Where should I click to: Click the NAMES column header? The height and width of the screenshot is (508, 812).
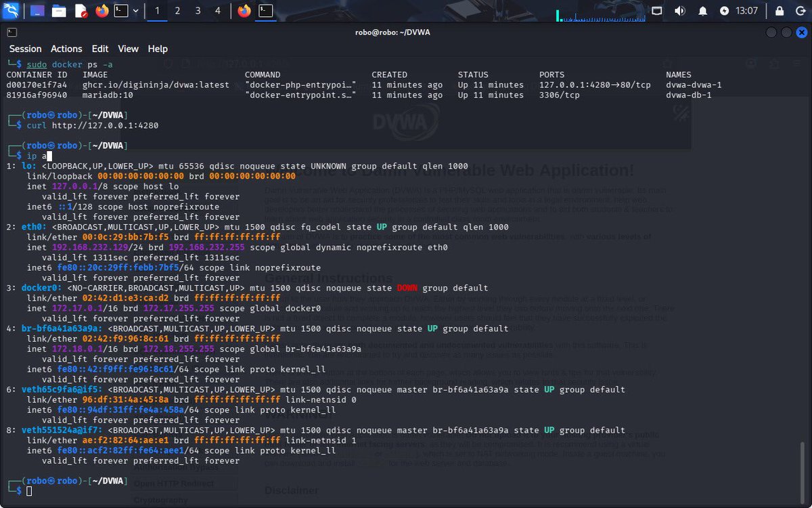679,75
